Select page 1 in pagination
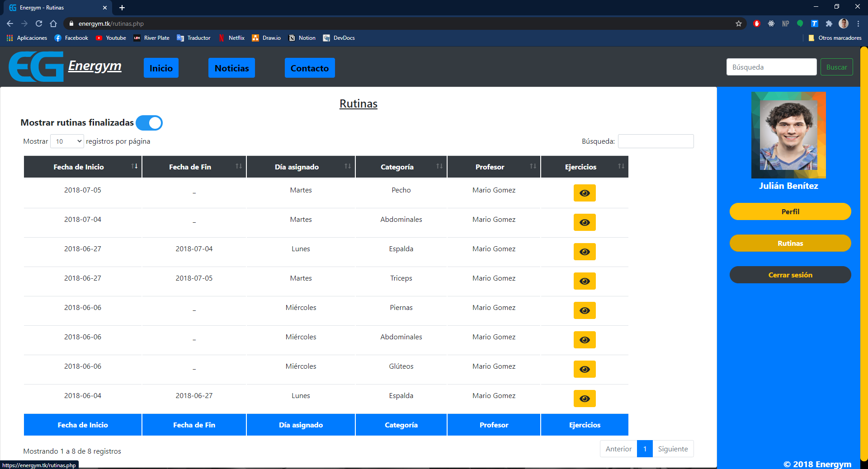The height and width of the screenshot is (469, 868). 645,449
